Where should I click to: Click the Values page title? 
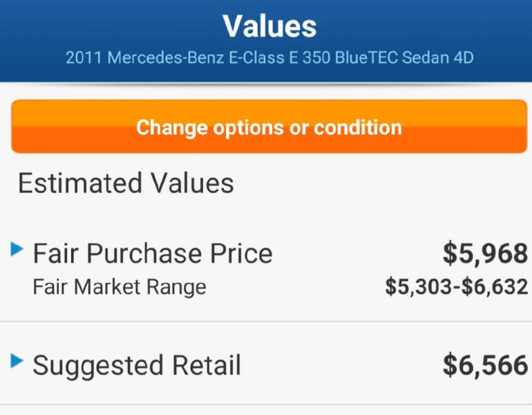click(269, 26)
